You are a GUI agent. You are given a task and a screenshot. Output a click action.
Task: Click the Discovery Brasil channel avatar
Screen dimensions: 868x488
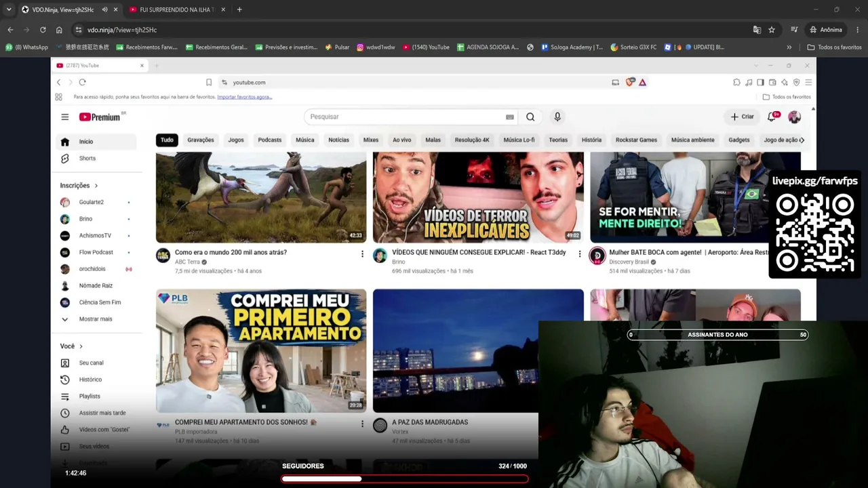[597, 256]
